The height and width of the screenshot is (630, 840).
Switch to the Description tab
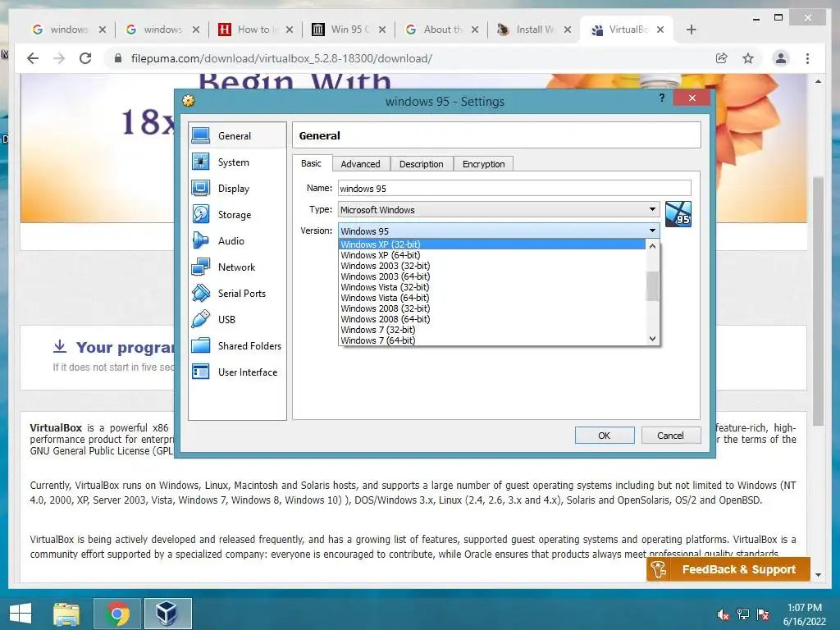pyautogui.click(x=421, y=164)
